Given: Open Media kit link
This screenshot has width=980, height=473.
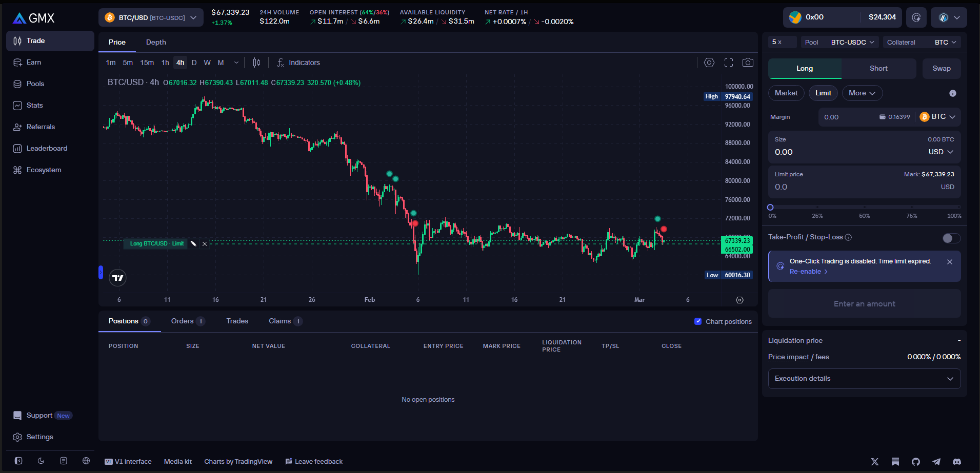Looking at the screenshot, I should (178, 462).
